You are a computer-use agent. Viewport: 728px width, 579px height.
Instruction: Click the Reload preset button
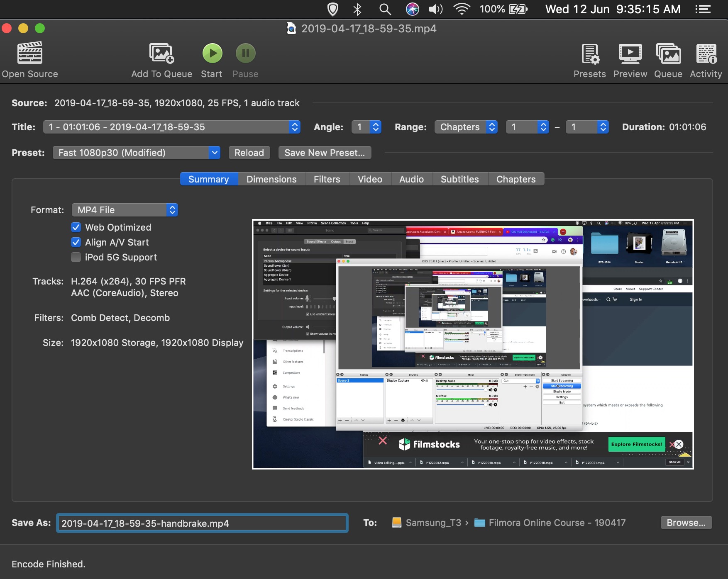pyautogui.click(x=249, y=153)
